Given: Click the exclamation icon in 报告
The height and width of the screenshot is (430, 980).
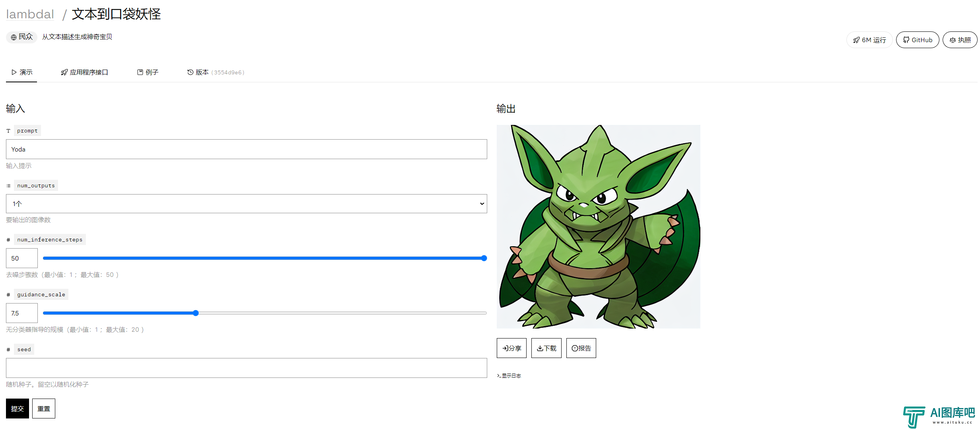Looking at the screenshot, I should [x=575, y=348].
